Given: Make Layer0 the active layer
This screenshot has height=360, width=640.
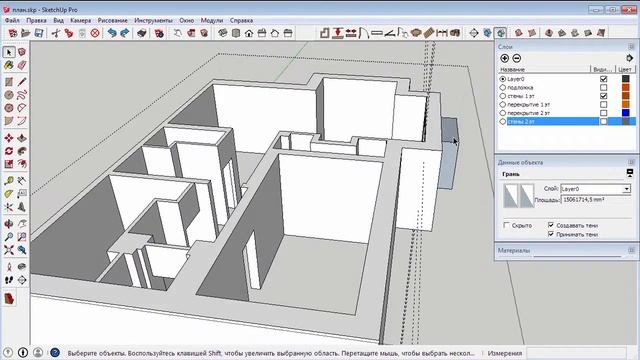Looking at the screenshot, I should click(x=503, y=79).
